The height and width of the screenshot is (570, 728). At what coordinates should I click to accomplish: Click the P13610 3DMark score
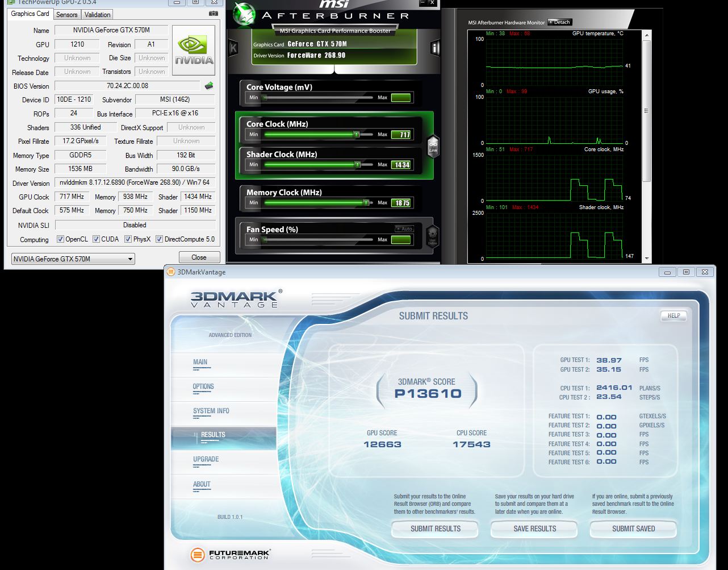click(428, 393)
